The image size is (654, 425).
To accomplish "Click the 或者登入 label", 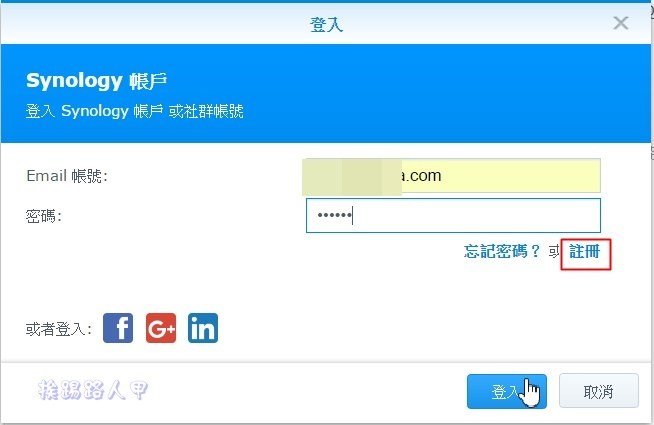I will coord(59,329).
